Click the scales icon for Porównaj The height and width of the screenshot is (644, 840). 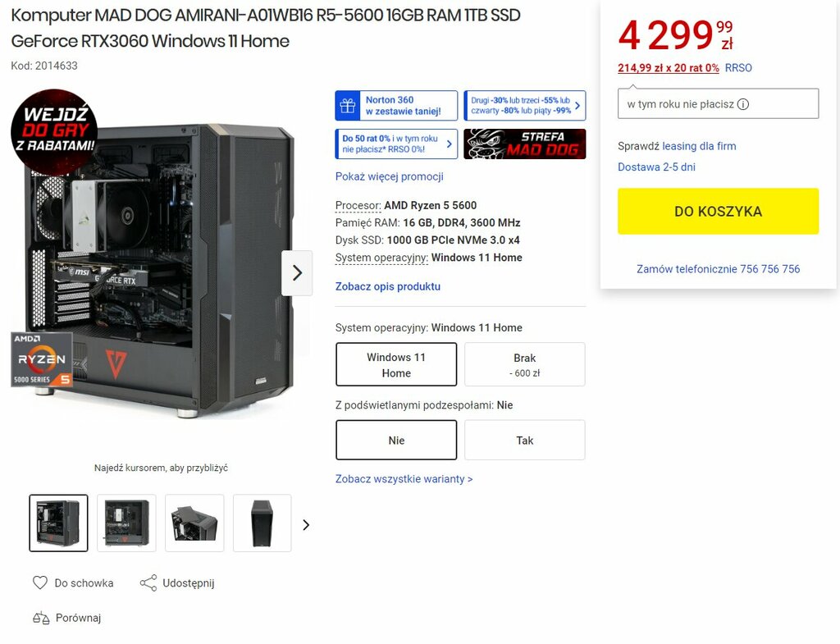click(x=41, y=618)
